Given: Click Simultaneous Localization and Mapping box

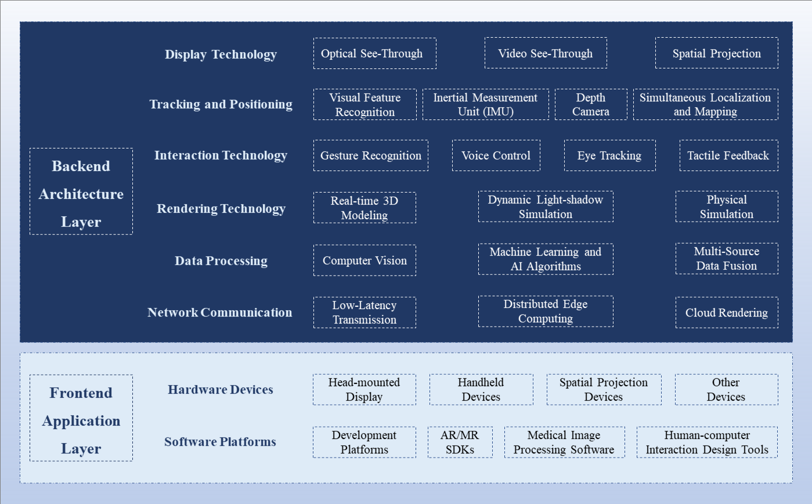Looking at the screenshot, I should (x=706, y=104).
